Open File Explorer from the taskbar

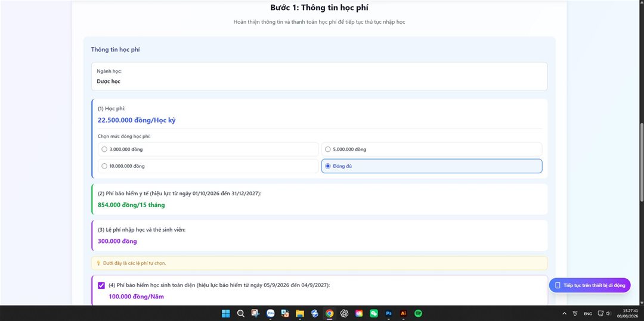click(300, 314)
